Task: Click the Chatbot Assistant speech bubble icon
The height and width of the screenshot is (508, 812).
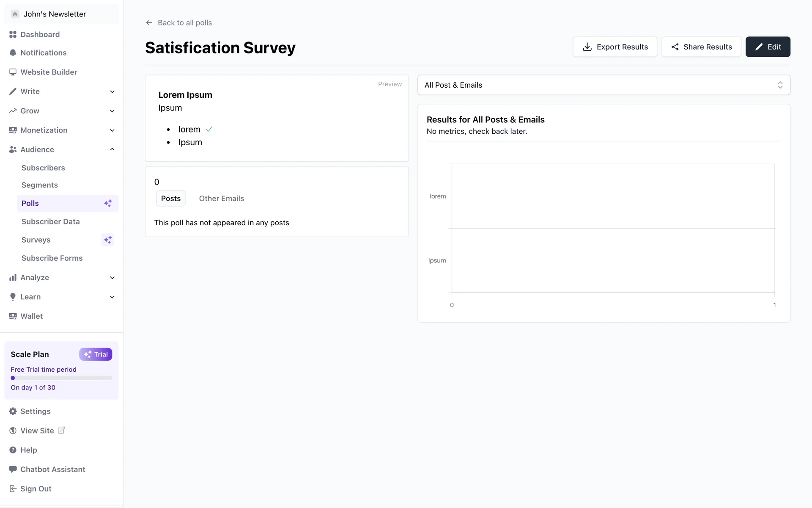Action: (13, 469)
